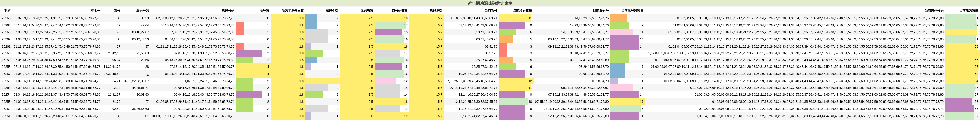Click period cell 26256
Screen dimensions: 980x120
6,81
